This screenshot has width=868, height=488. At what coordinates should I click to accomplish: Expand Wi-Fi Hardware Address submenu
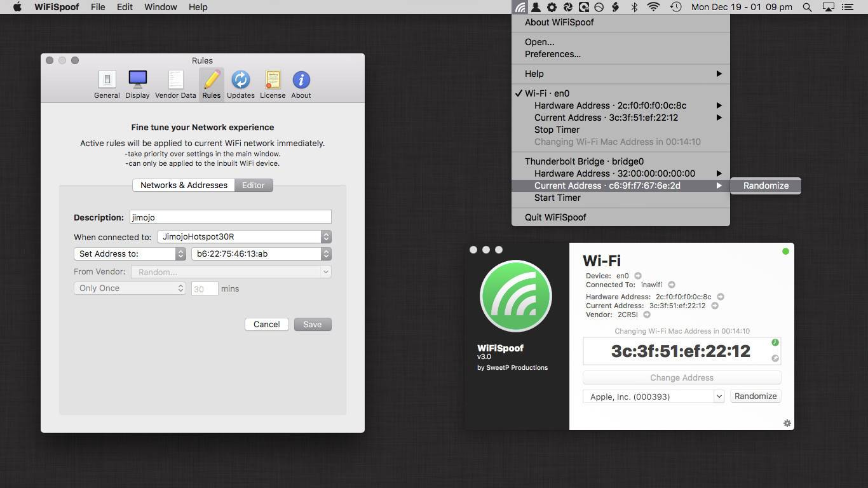(621, 105)
